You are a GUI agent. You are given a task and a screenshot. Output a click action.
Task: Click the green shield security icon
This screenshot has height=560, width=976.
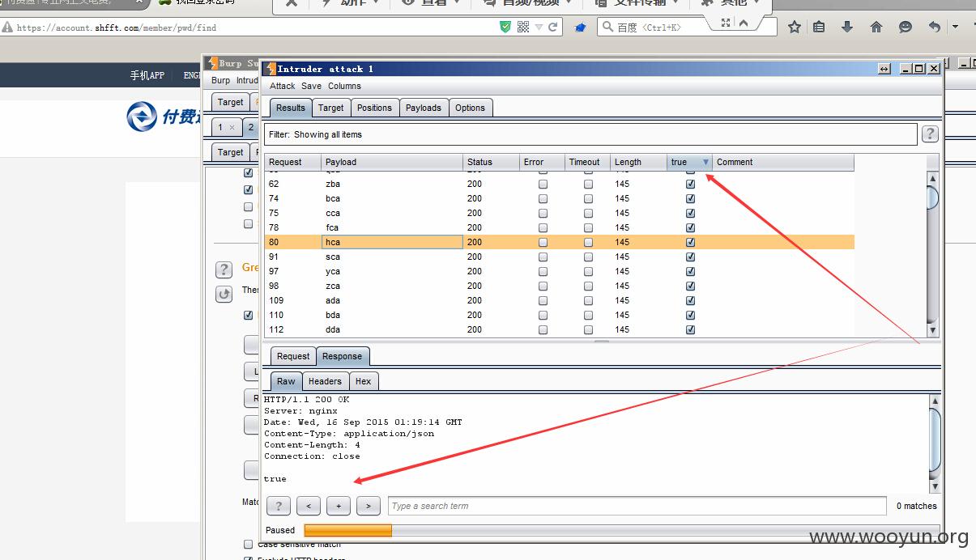coord(505,27)
